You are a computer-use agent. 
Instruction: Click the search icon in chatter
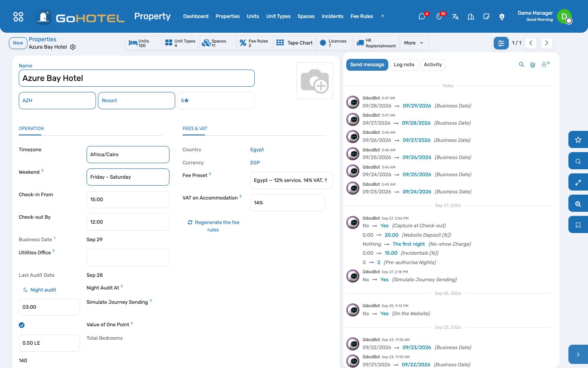coord(521,65)
